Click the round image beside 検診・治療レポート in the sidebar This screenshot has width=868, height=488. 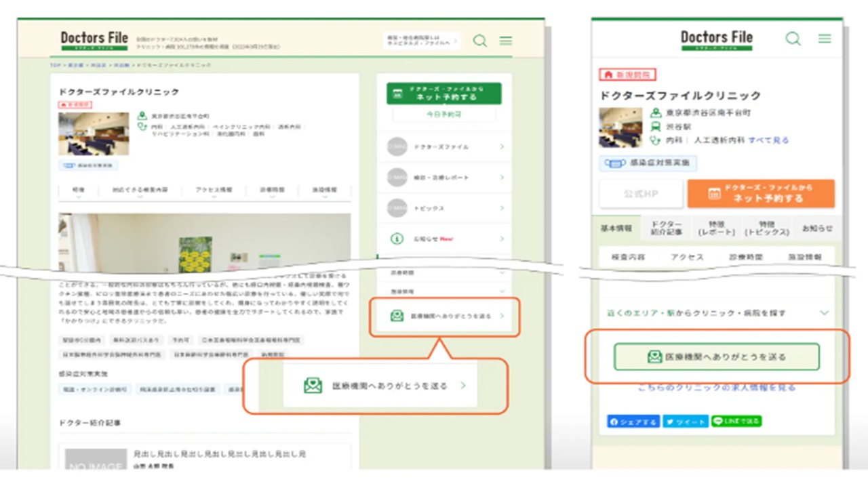pos(397,177)
